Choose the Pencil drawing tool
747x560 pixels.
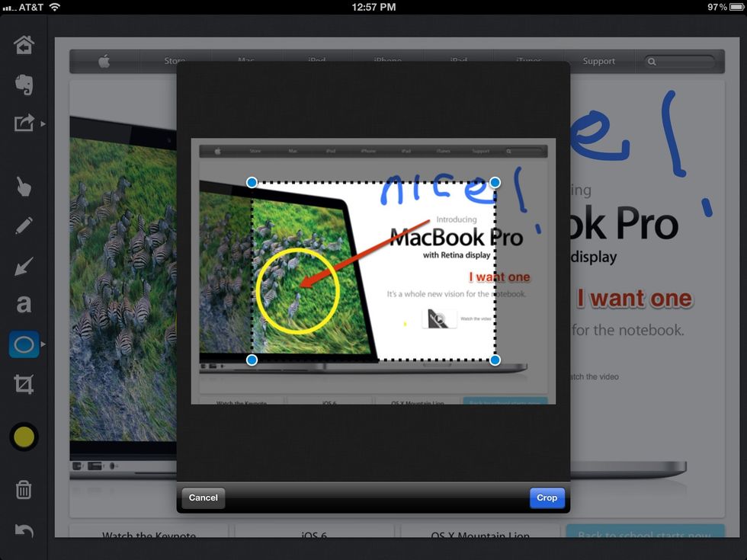tap(24, 226)
